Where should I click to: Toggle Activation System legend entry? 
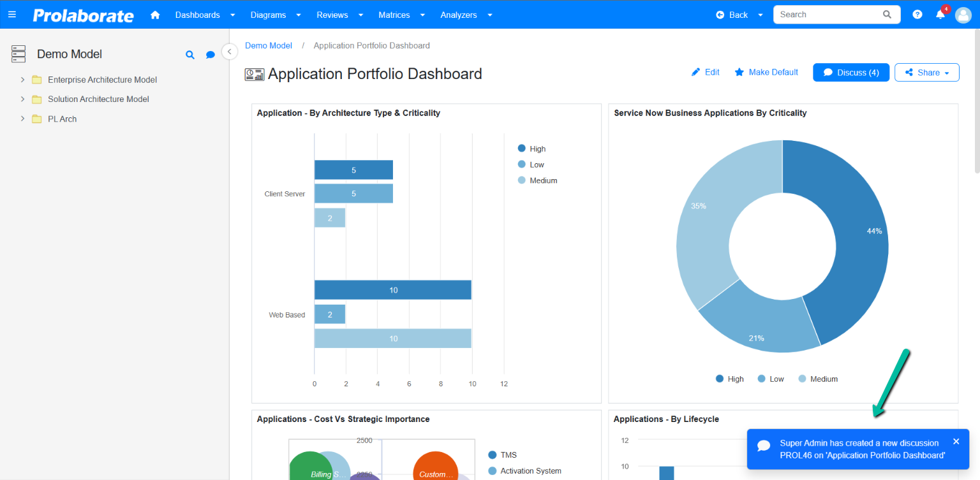pyautogui.click(x=524, y=471)
